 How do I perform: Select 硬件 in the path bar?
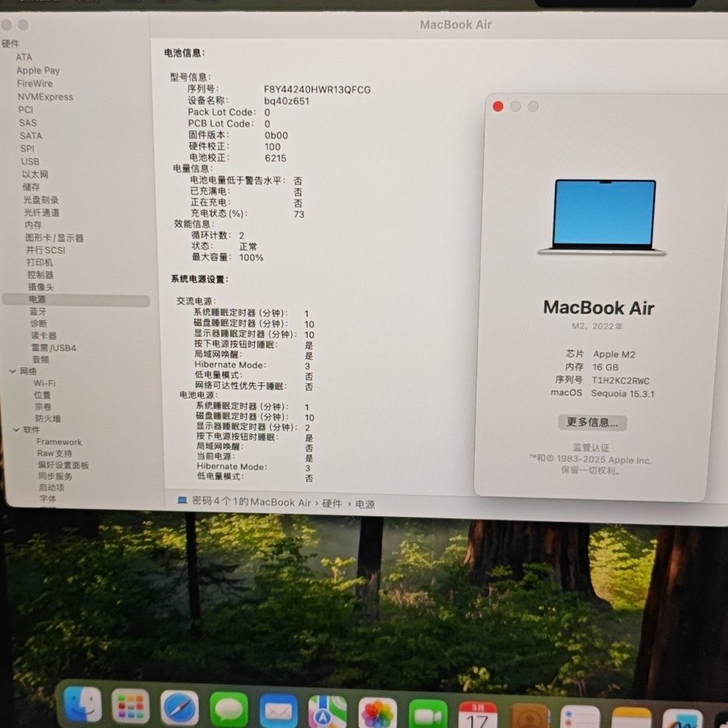(x=332, y=503)
